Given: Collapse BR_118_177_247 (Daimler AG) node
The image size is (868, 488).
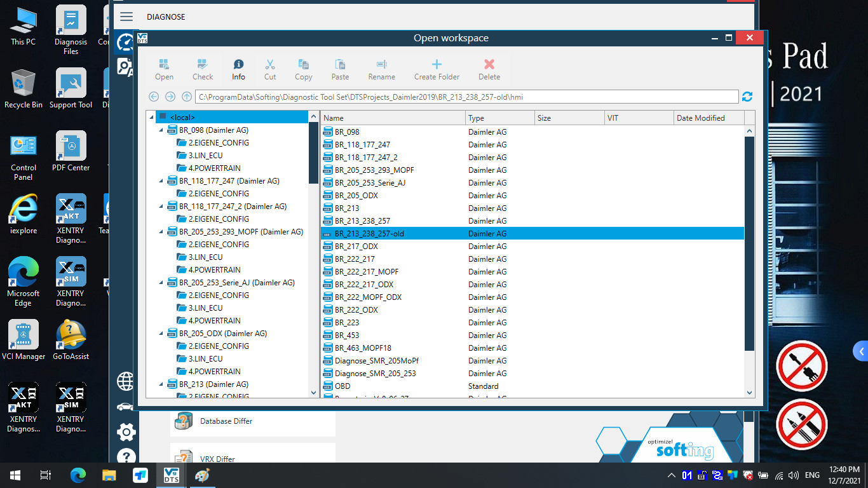Looking at the screenshot, I should point(161,180).
